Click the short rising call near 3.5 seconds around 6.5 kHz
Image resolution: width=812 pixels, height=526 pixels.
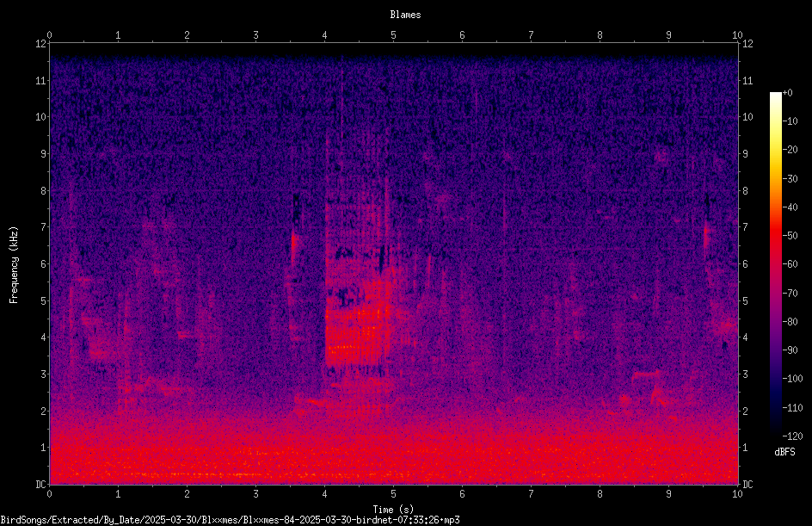pyautogui.click(x=293, y=248)
